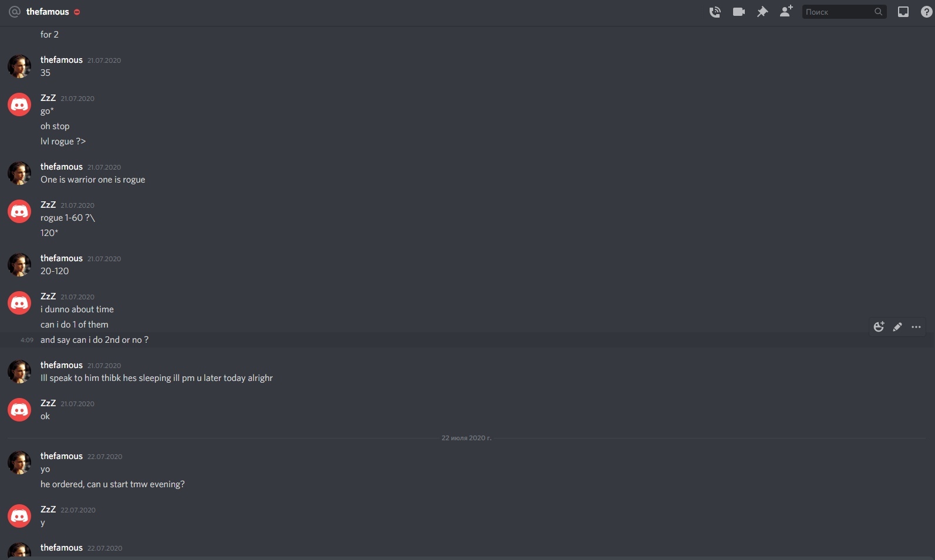The width and height of the screenshot is (935, 560).
Task: Add reaction to hovered message
Action: pos(879,327)
